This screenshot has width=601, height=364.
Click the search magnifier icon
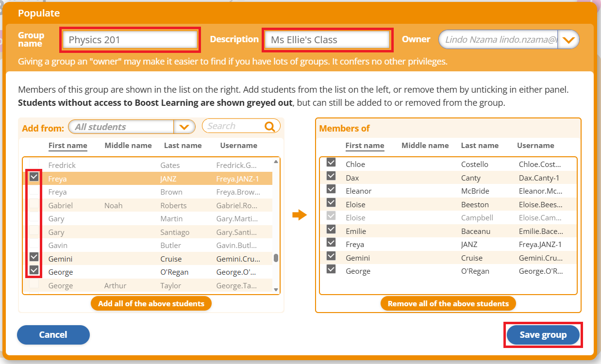(269, 126)
